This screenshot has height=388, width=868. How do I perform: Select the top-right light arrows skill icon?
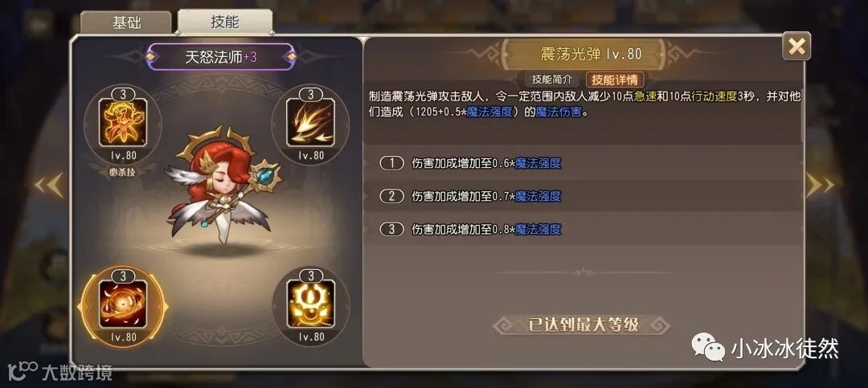click(x=310, y=122)
